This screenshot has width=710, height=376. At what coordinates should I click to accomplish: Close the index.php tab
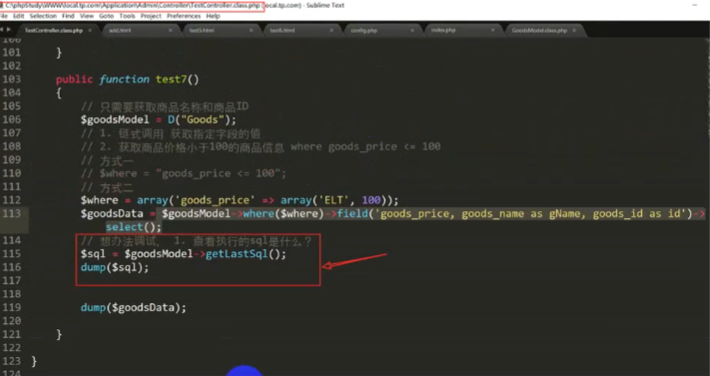pos(493,30)
